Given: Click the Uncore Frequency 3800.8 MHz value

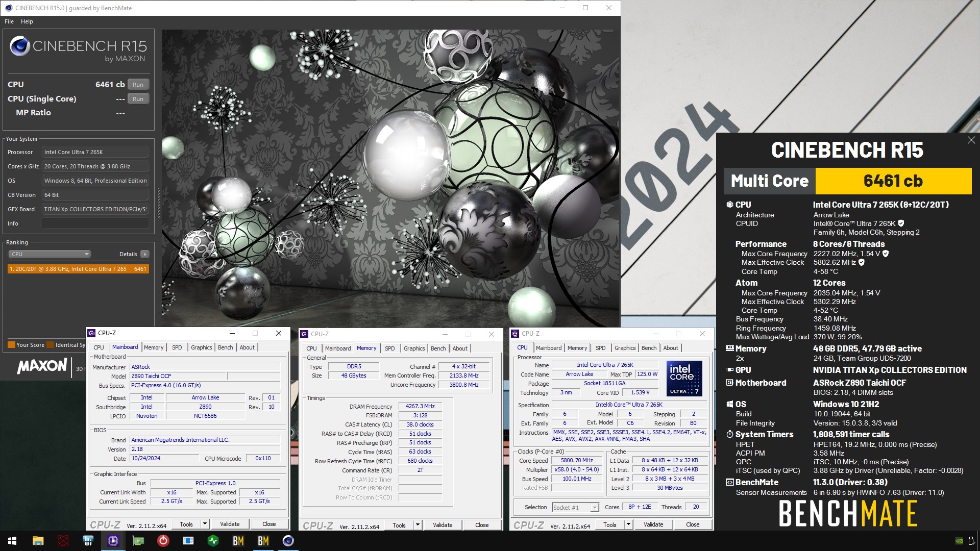Looking at the screenshot, I should pyautogui.click(x=464, y=385).
